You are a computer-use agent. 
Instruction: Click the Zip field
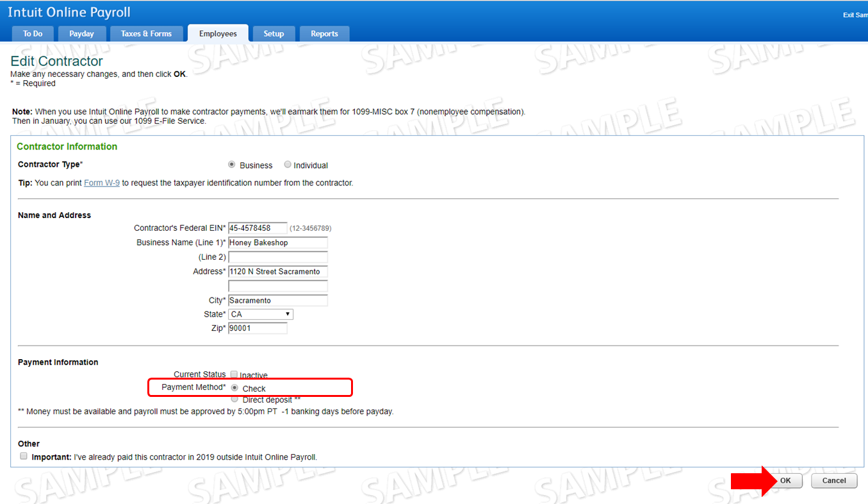[258, 328]
